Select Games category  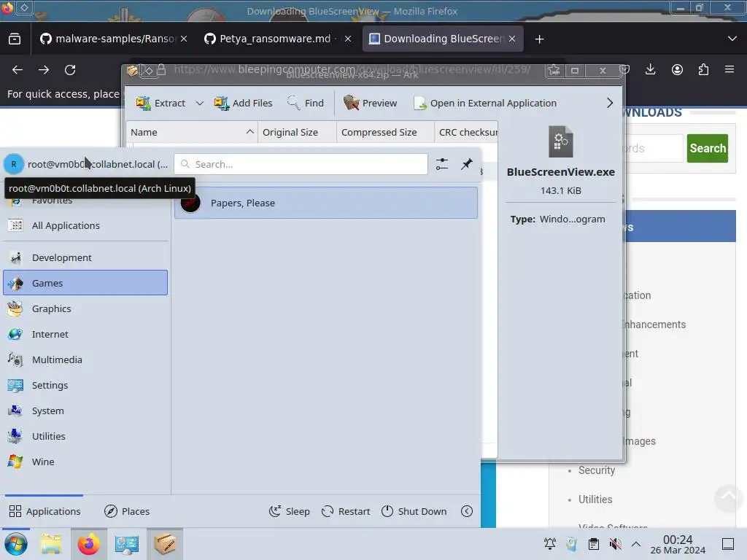coord(85,283)
